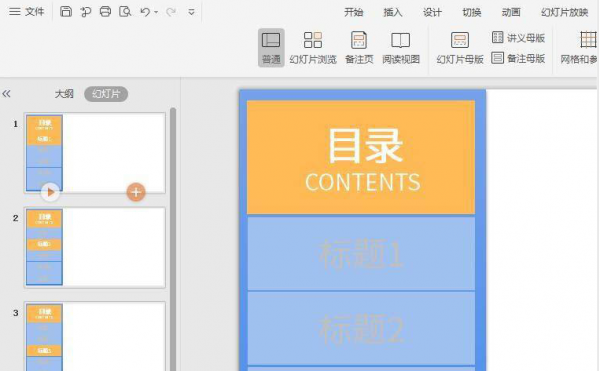Select slide 1 thumbnail
Viewport: 600px width, 371px height.
(95, 153)
